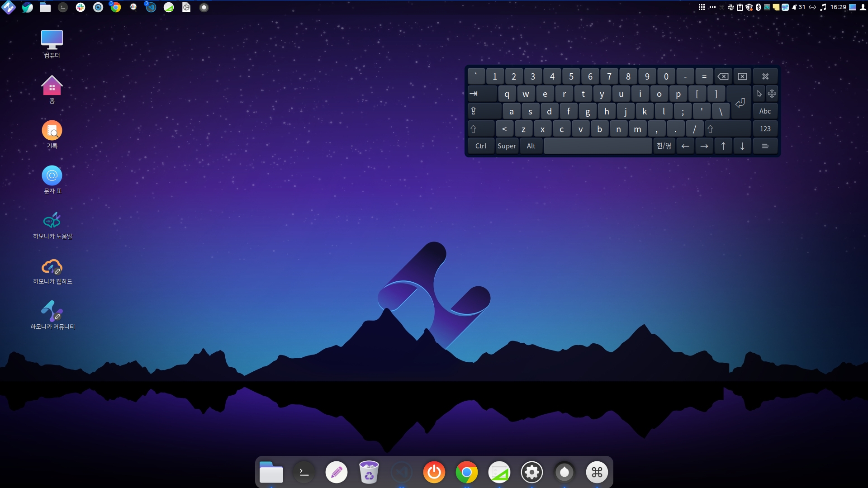Screen dimensions: 868x488
Task: Open the power button in the dock
Action: (434, 472)
